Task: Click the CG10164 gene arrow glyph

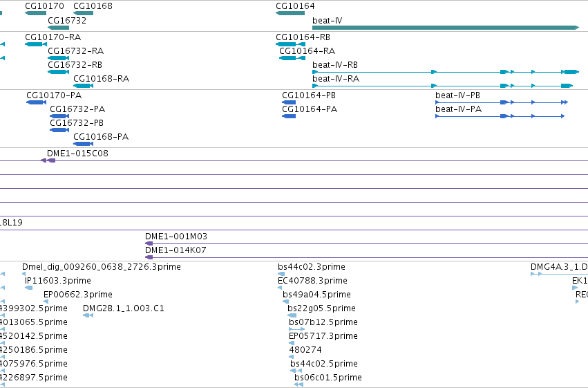Action: pos(290,13)
